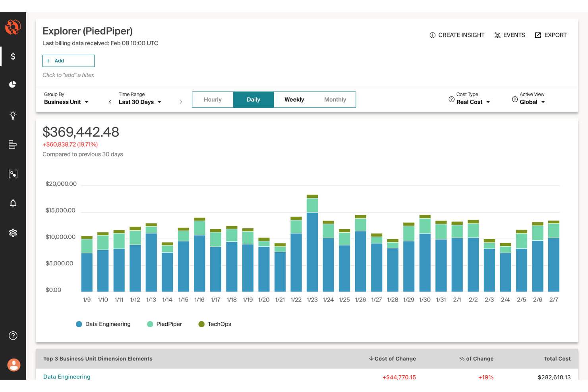Click the 1/30 bar in the chart
The image size is (588, 392).
coord(425,253)
